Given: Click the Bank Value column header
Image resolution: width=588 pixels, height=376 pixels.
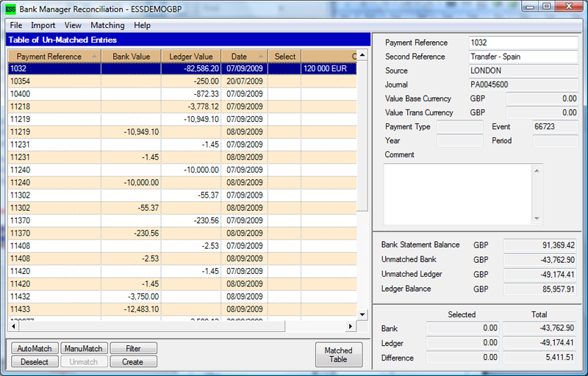Looking at the screenshot, I should tap(131, 57).
